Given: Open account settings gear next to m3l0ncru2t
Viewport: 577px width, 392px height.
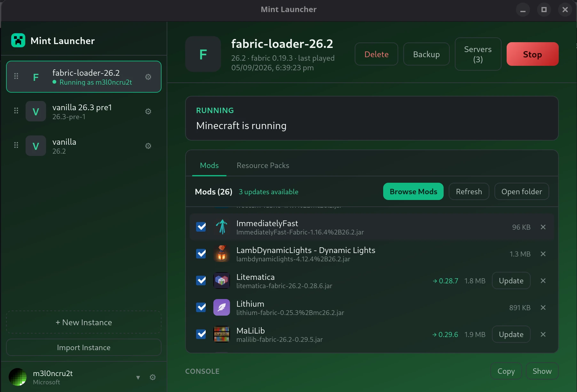Looking at the screenshot, I should [153, 377].
